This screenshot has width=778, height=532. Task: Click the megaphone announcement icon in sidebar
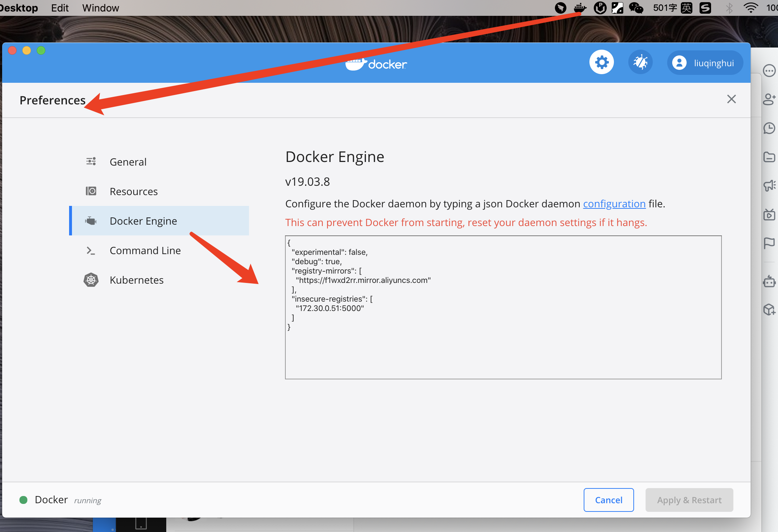(769, 186)
